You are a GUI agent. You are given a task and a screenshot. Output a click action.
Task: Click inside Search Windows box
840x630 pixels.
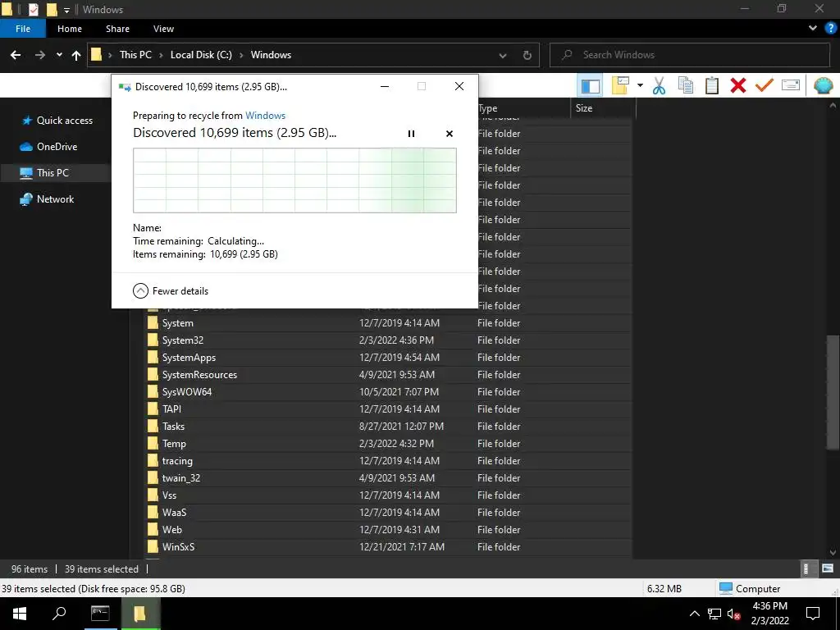pyautogui.click(x=689, y=55)
